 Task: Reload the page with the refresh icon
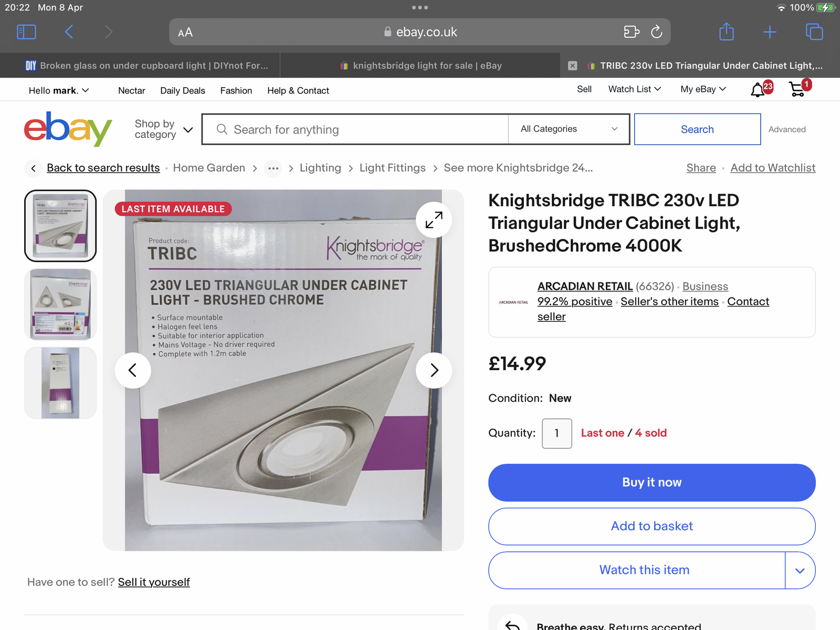[x=656, y=32]
